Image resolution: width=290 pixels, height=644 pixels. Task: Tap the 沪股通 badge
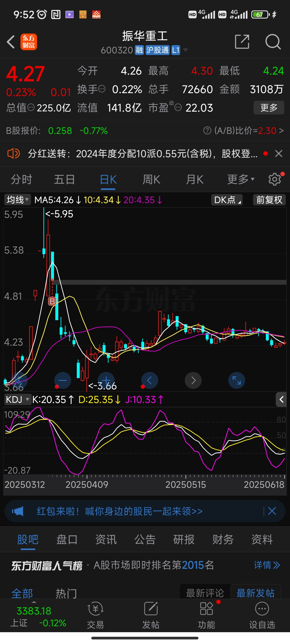coord(158,50)
